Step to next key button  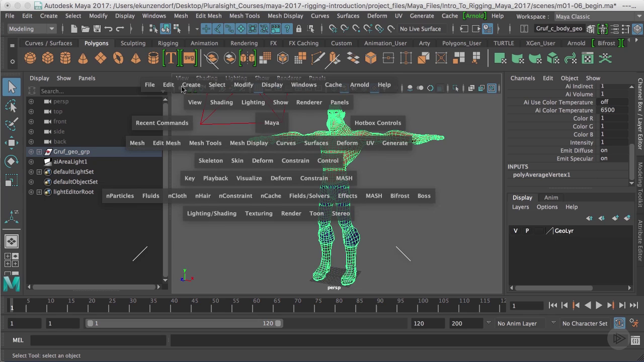coord(610,305)
